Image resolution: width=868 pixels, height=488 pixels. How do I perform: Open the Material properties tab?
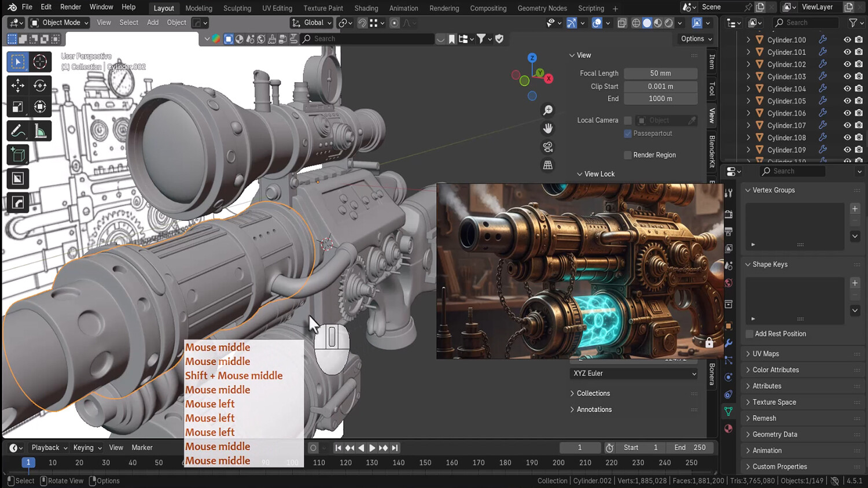click(x=729, y=428)
